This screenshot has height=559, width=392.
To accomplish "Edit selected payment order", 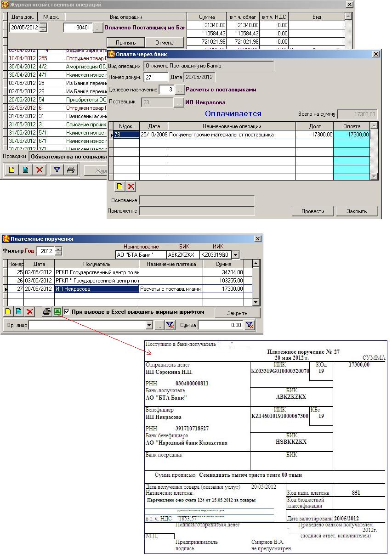I will click(x=19, y=312).
